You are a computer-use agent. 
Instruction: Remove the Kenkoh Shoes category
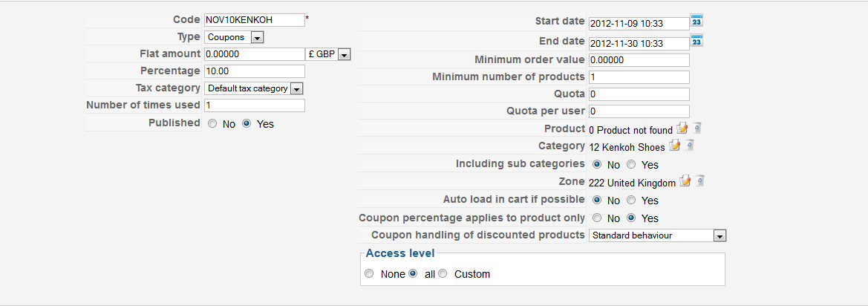[x=690, y=146]
